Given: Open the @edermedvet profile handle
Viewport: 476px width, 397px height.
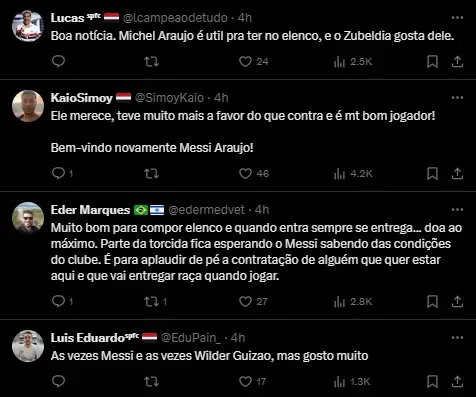Looking at the screenshot, I should click(x=207, y=210).
